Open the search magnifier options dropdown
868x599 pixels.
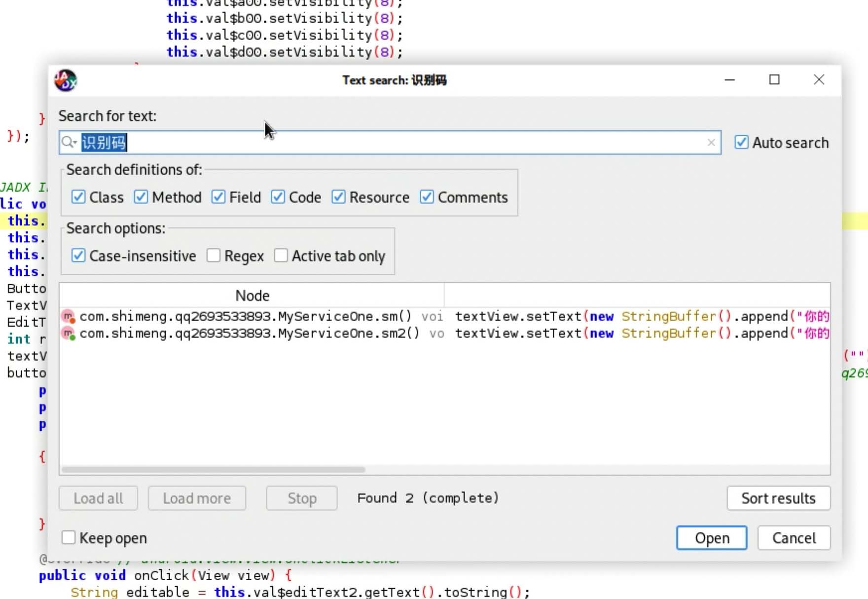(69, 143)
